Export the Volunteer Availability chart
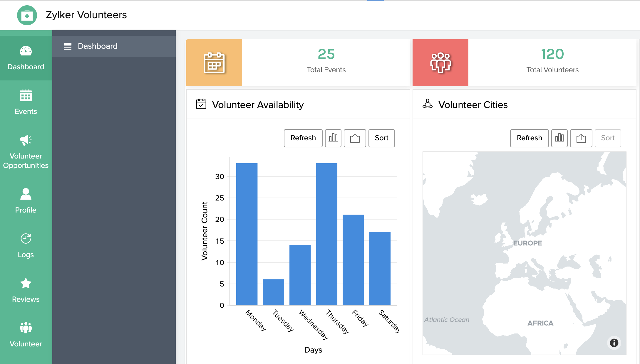The height and width of the screenshot is (364, 640). coord(355,138)
